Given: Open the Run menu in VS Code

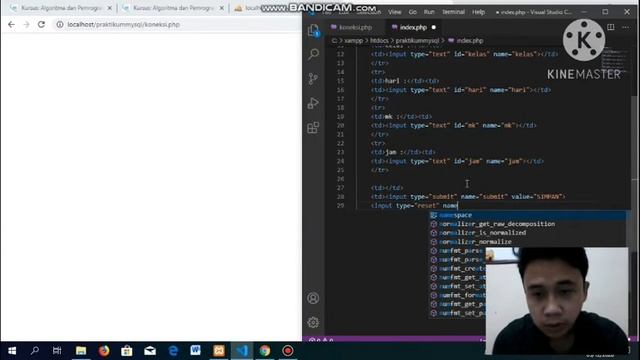Looking at the screenshot, I should [429, 12].
